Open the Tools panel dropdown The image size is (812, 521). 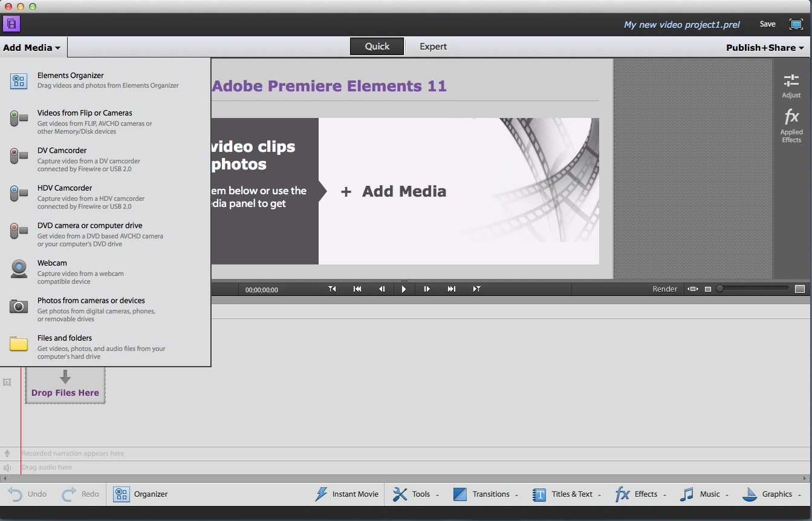416,494
